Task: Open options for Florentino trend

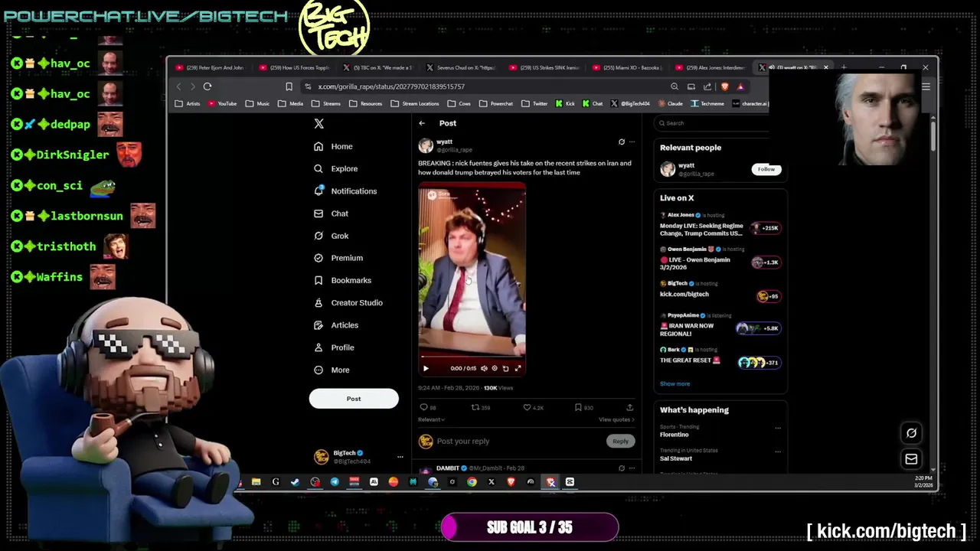Action: tap(778, 429)
